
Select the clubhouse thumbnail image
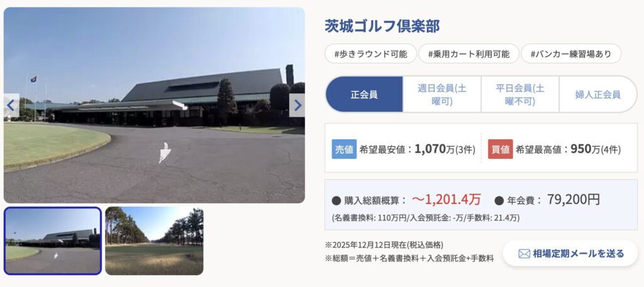53,241
